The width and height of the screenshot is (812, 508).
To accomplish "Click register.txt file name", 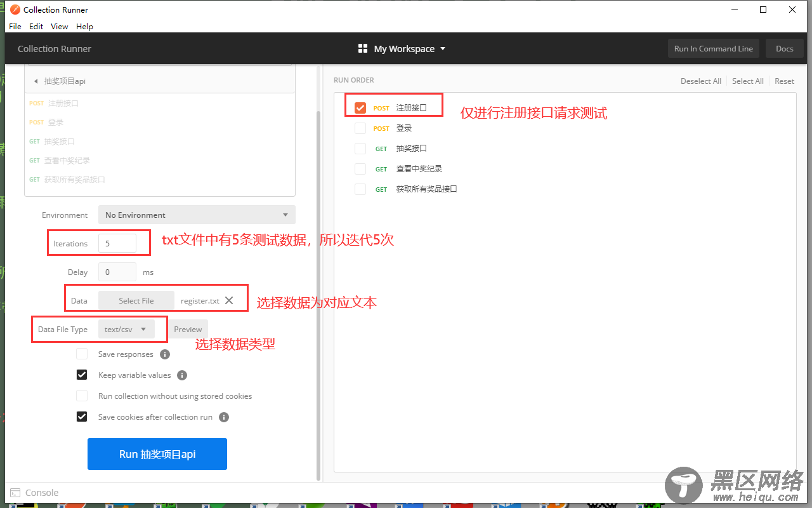I will [200, 301].
